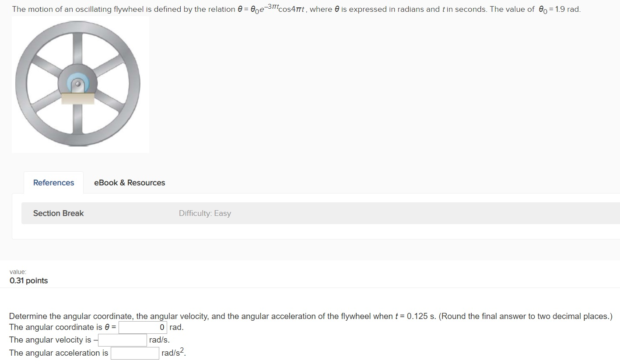Click the question instructions about t = 0.125 s
The image size is (620, 364).
click(x=306, y=315)
